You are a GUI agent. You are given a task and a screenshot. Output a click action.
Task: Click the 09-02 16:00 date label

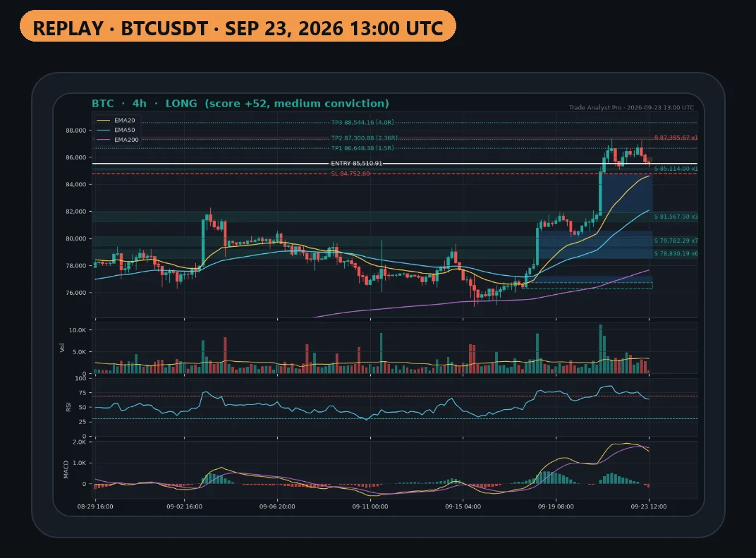[184, 507]
